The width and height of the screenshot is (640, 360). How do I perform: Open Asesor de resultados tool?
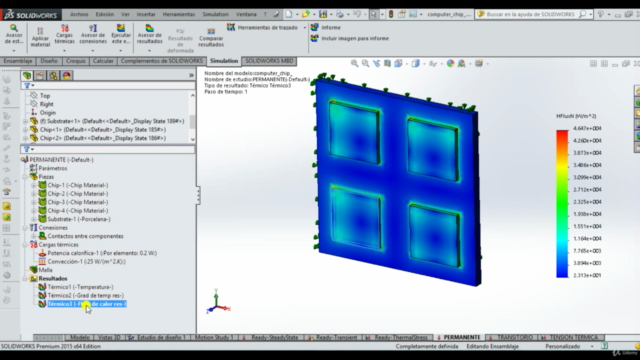(x=149, y=34)
